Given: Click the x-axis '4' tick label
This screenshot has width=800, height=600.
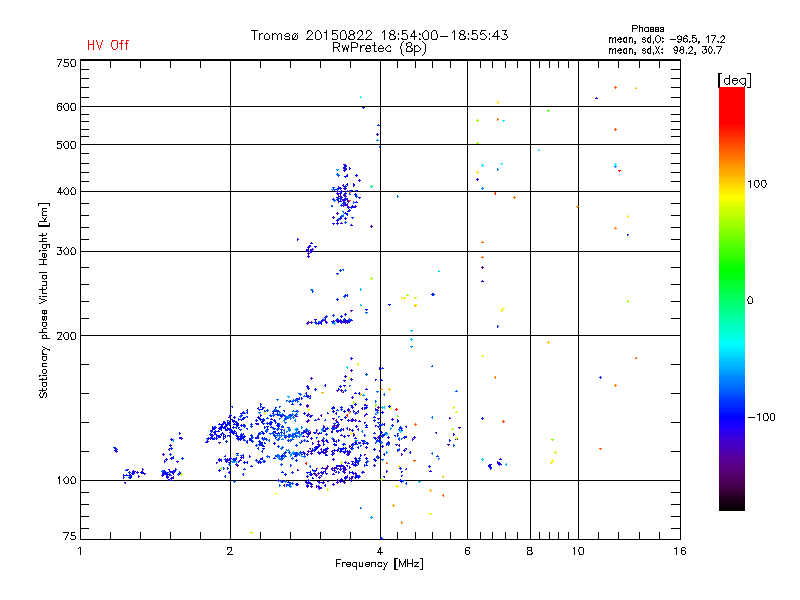Looking at the screenshot, I should (x=380, y=551).
